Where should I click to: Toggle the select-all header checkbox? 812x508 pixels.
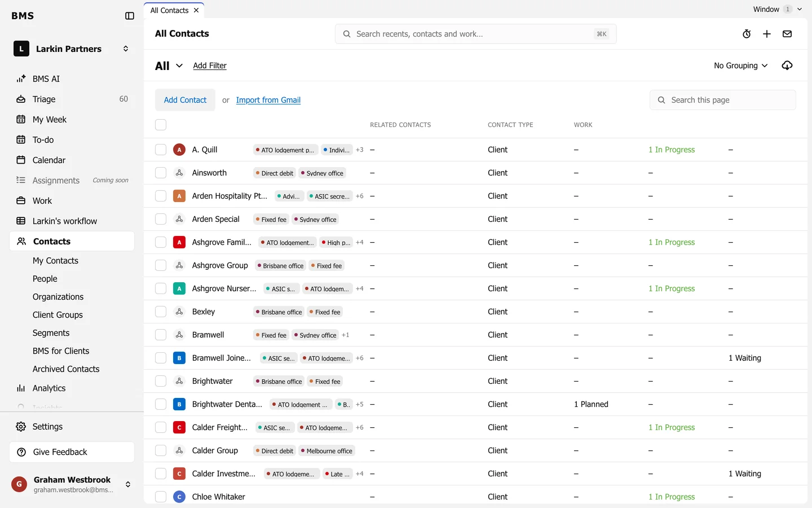point(161,125)
